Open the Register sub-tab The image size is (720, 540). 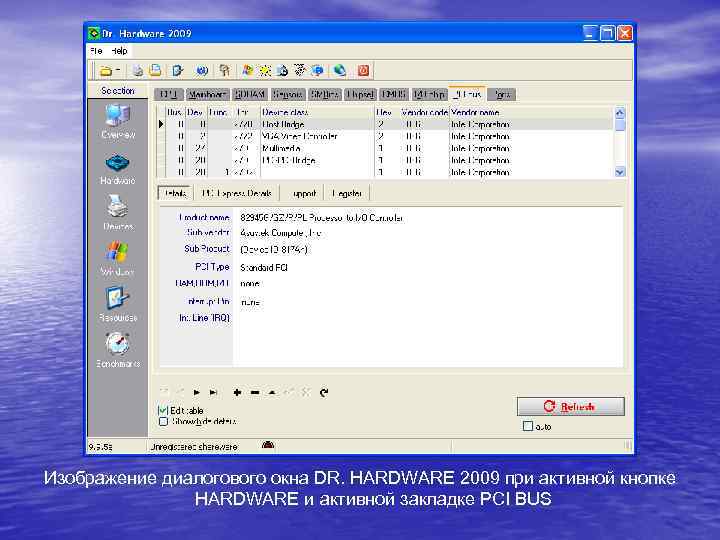click(x=347, y=193)
